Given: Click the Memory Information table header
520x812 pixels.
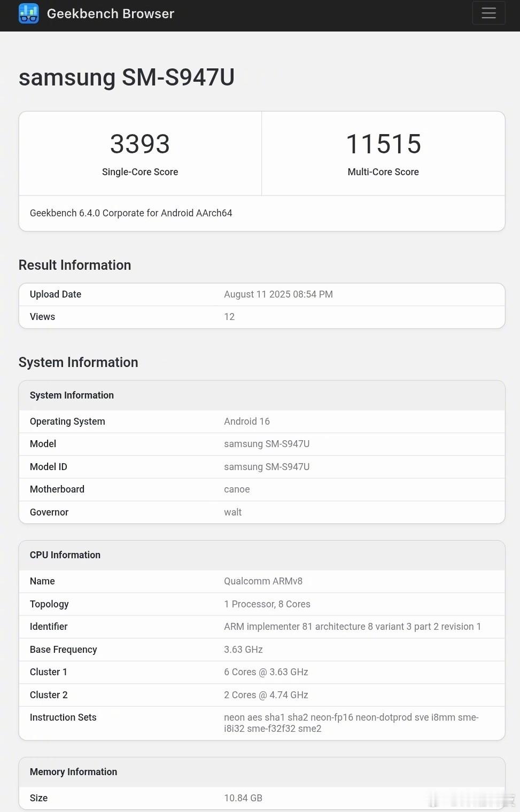Looking at the screenshot, I should (x=73, y=772).
